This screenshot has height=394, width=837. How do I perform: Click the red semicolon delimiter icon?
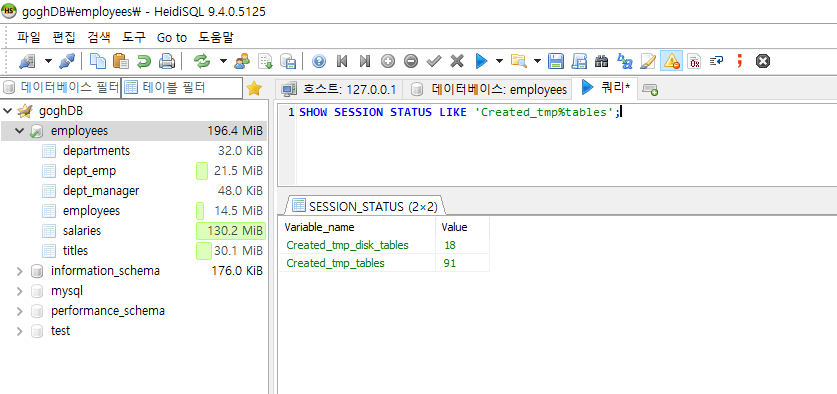pos(740,61)
